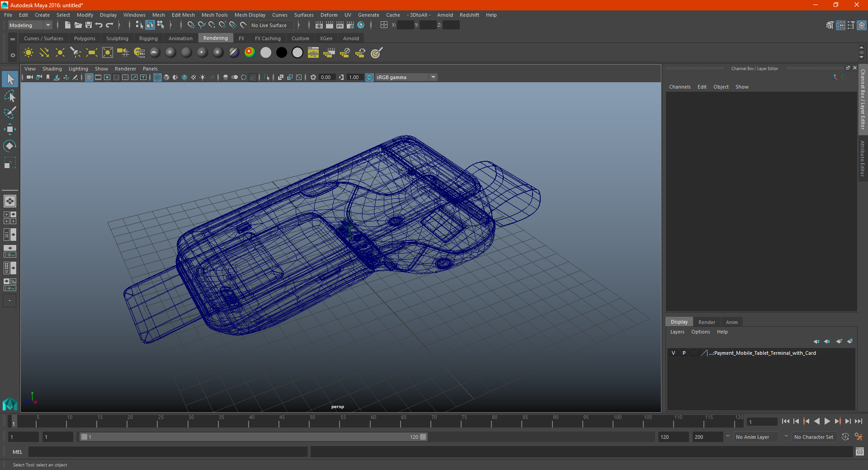Viewport: 868px width, 470px height.
Task: Start IPR render from status line
Action: (x=340, y=25)
